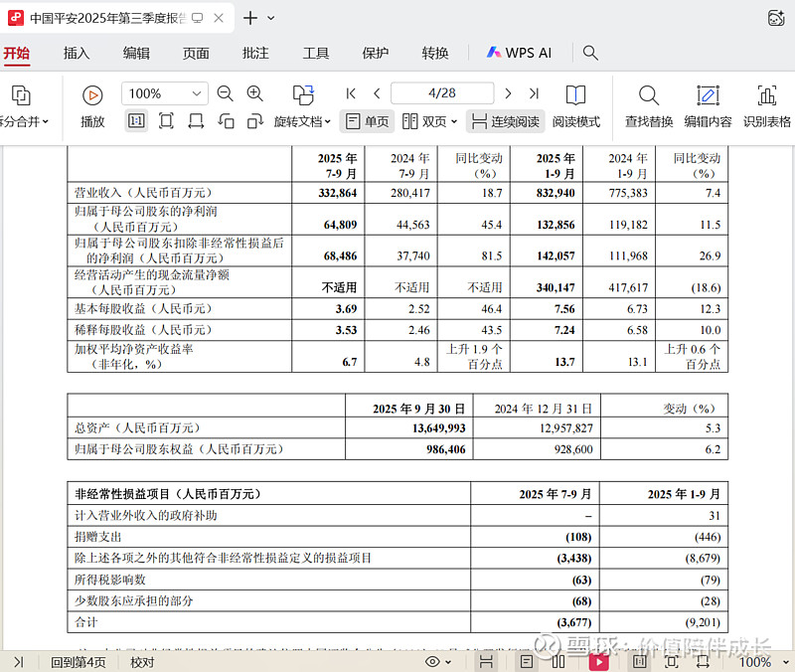Screen dimensions: 795x672
Task: Toggle Single Page (单页) layout
Action: [367, 121]
